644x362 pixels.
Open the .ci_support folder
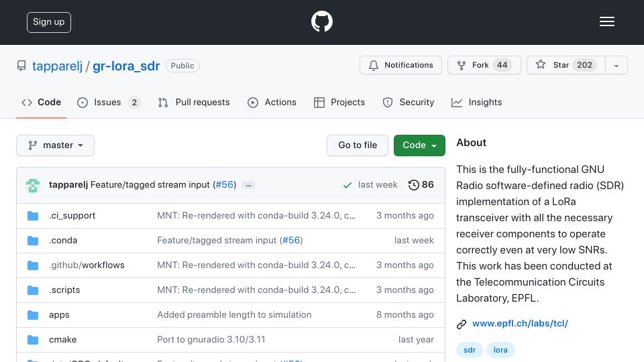(72, 215)
